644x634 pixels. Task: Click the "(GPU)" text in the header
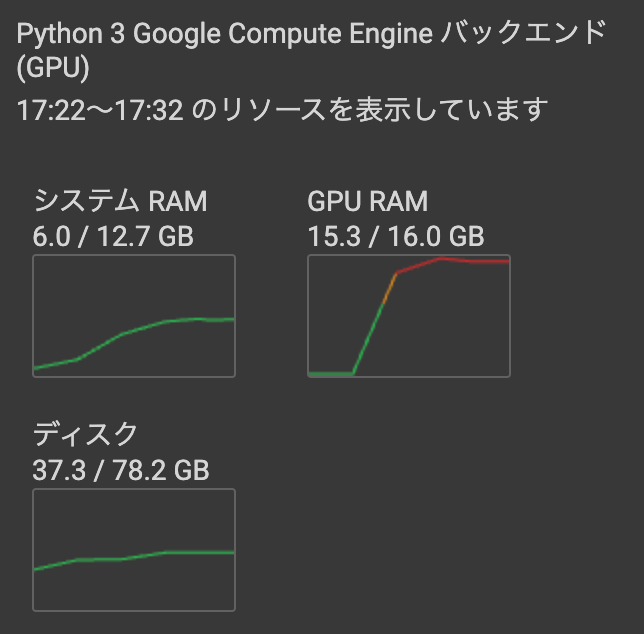pos(54,69)
